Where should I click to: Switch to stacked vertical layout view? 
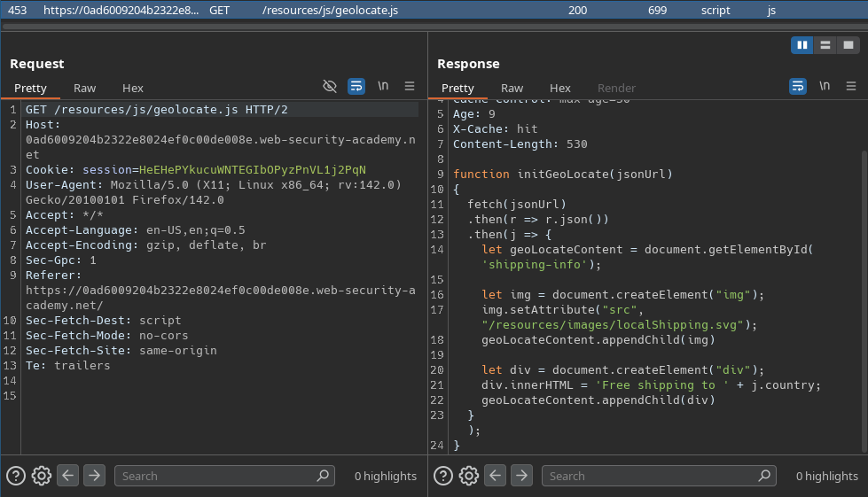tap(825, 45)
